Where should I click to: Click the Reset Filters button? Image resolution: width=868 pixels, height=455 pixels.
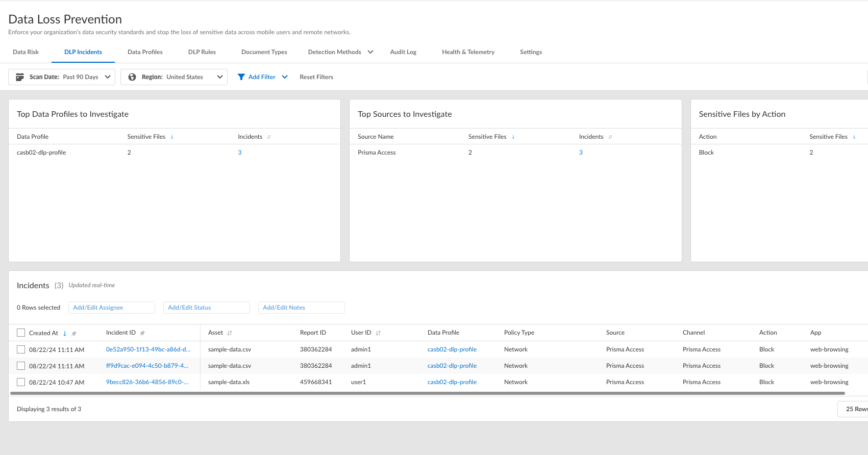316,77
